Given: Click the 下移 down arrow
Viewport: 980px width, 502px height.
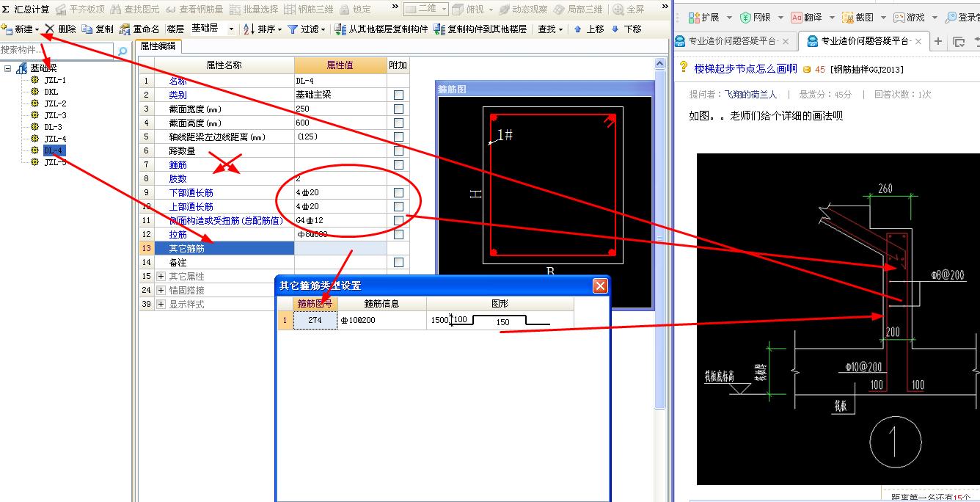Looking at the screenshot, I should click(615, 29).
